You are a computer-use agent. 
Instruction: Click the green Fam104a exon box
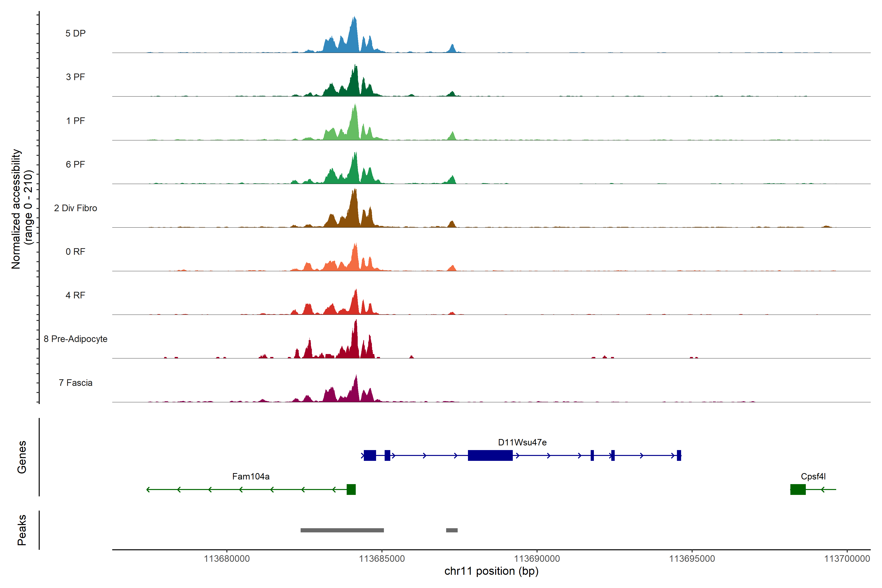pyautogui.click(x=351, y=489)
